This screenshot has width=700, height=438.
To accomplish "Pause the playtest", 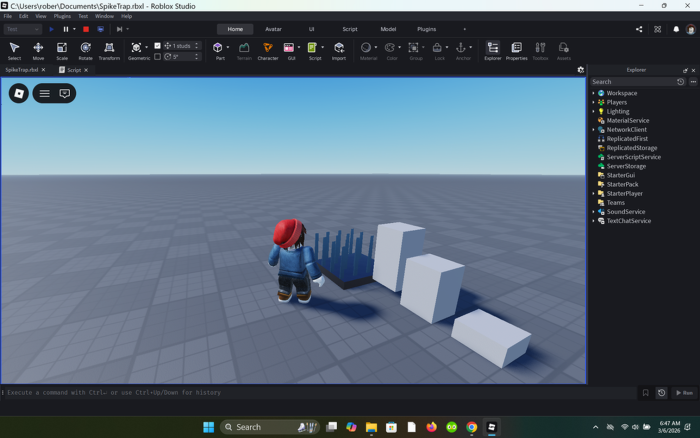I will (x=66, y=29).
